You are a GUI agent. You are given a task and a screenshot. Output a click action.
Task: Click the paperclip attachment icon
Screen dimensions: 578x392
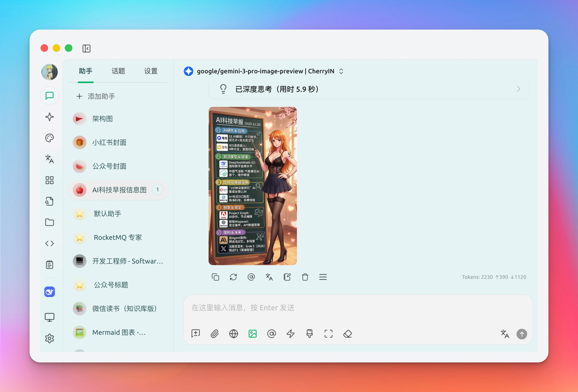point(215,334)
